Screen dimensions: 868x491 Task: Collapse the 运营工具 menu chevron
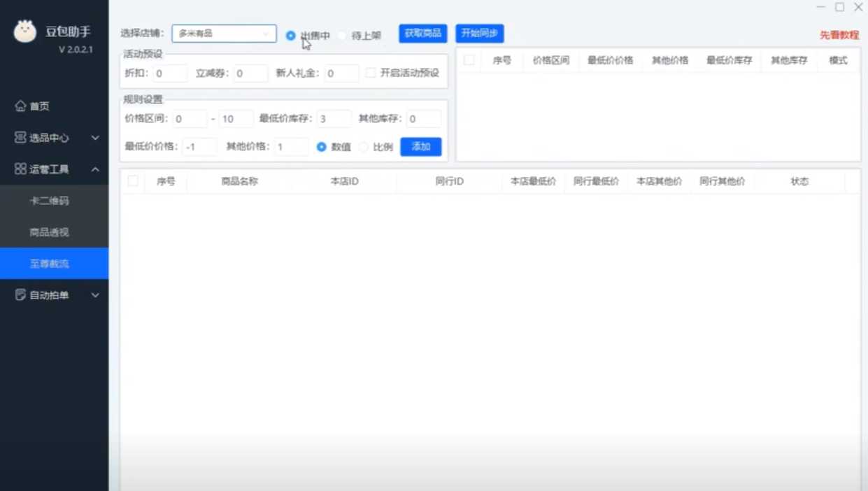[95, 169]
